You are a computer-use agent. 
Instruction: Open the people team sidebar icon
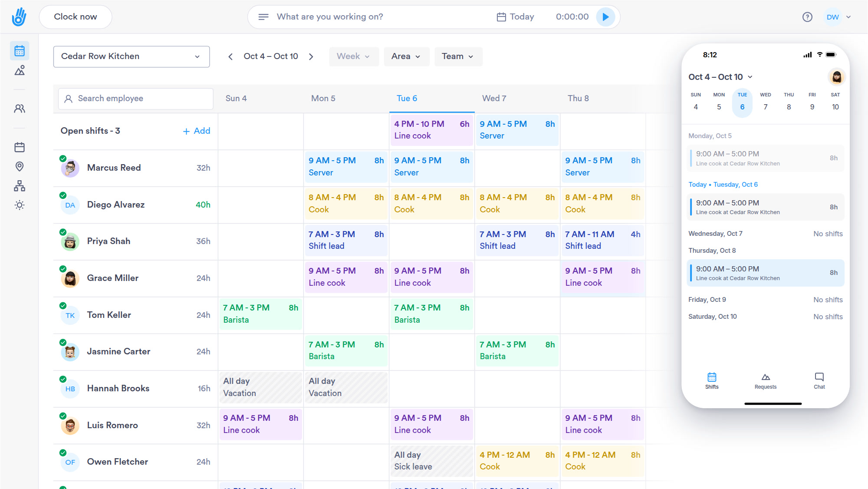20,109
